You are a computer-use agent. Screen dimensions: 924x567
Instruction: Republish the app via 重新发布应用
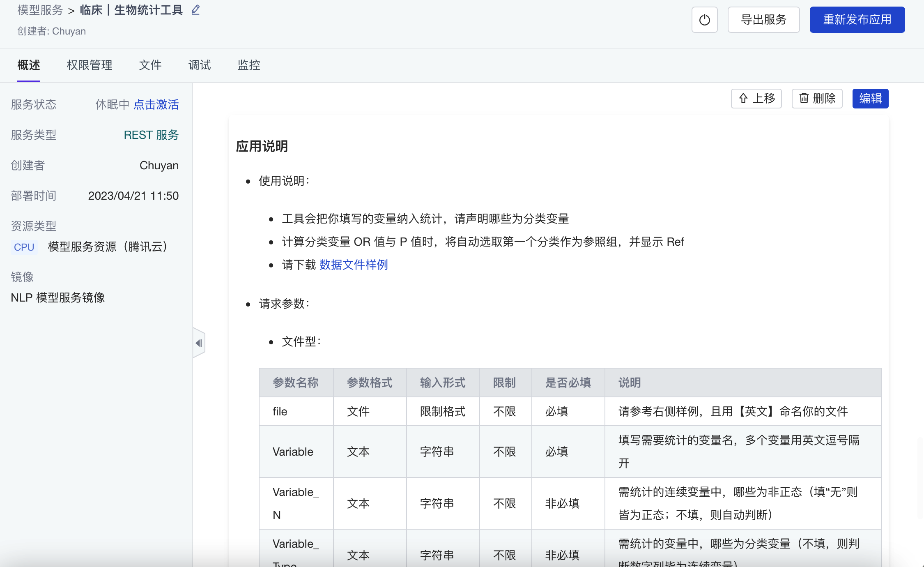click(857, 19)
